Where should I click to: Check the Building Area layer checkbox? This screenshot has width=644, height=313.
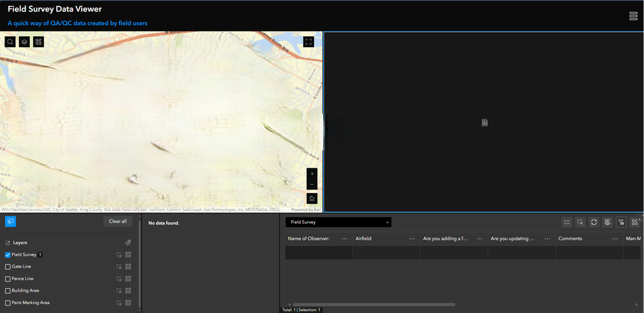[x=7, y=291]
